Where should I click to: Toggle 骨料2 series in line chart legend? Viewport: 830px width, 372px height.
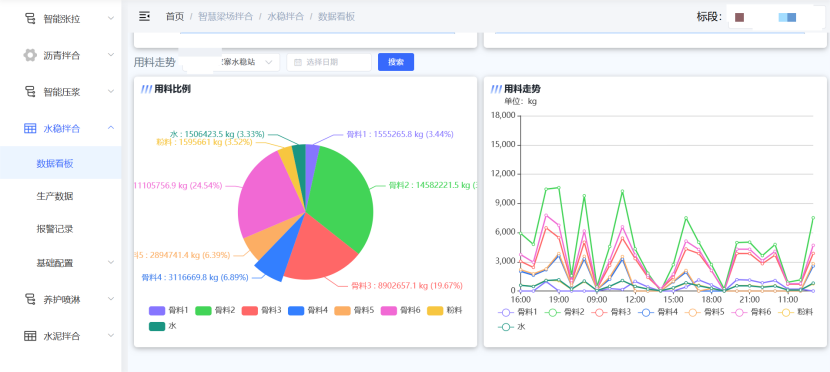pos(563,313)
